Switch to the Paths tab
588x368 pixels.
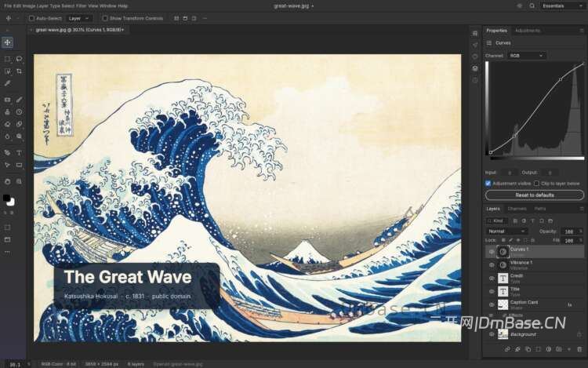(540, 209)
